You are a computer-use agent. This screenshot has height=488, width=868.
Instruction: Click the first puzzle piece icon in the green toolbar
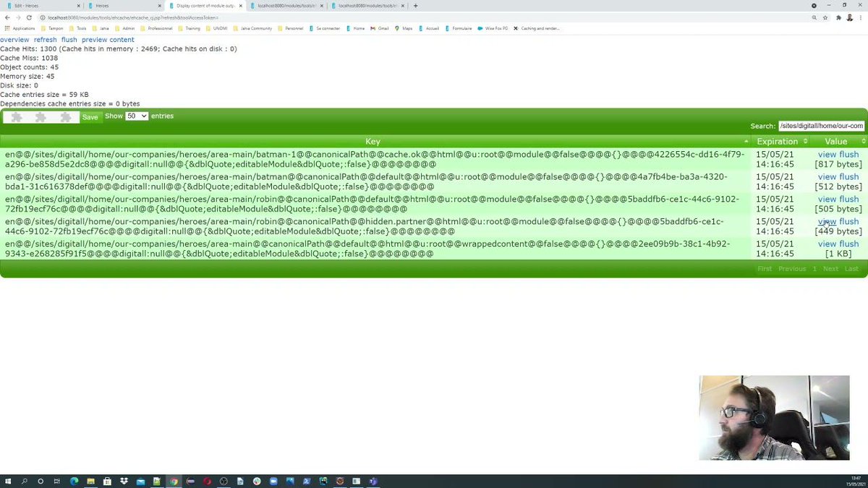click(x=16, y=116)
